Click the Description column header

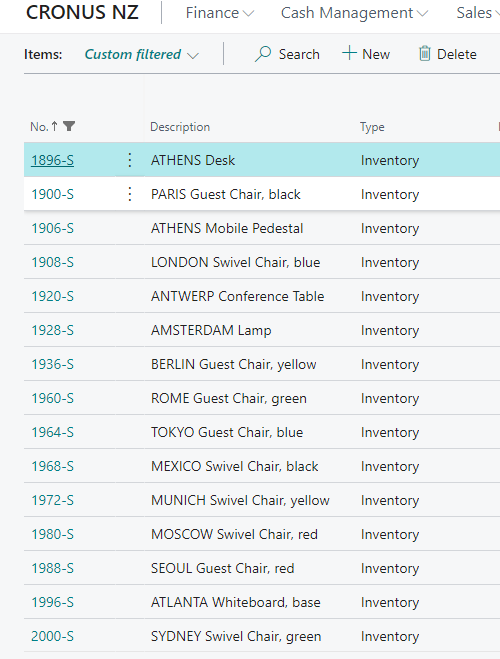180,127
